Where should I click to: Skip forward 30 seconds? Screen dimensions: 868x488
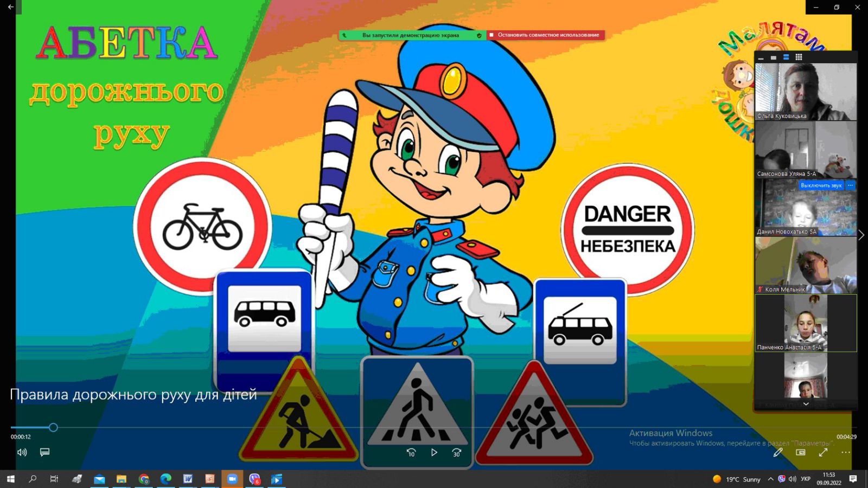(457, 452)
